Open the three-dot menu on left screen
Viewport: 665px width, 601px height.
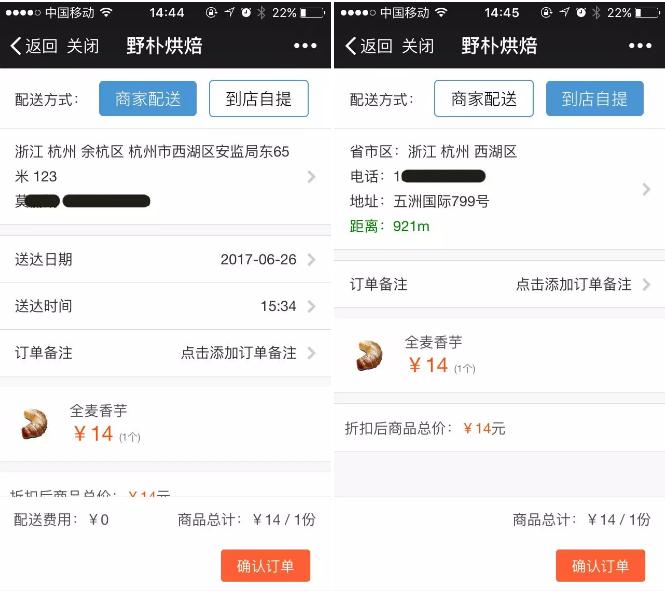(x=305, y=46)
